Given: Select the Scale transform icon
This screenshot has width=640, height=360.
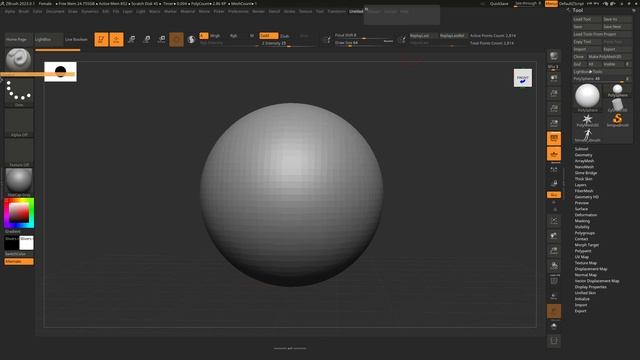Looking at the screenshot, I should coord(147,39).
